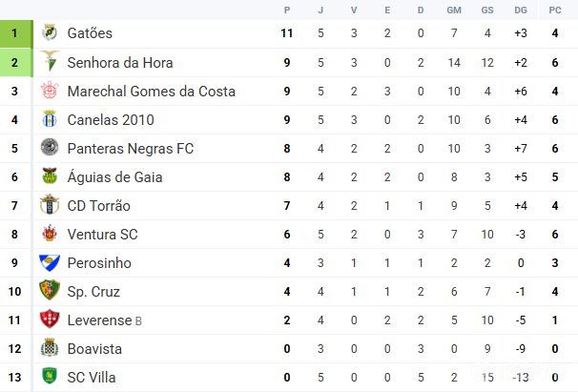
Task: Click Marechal Gomes da Costa crest
Action: [x=50, y=92]
